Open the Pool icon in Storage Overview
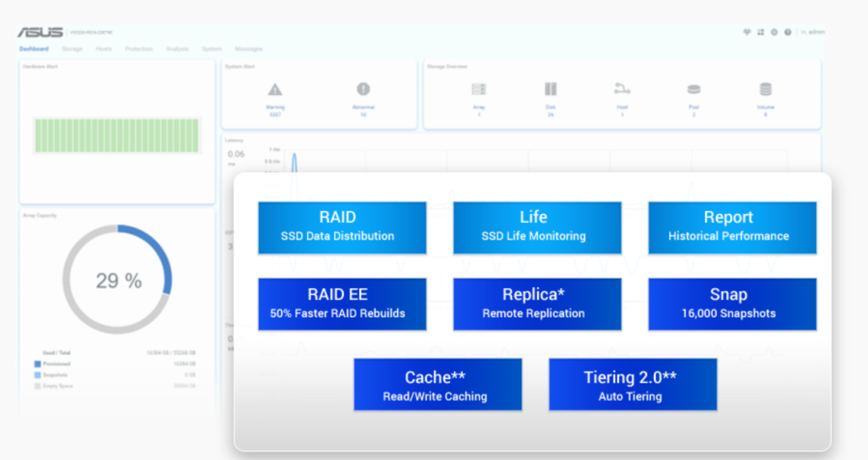The image size is (868, 460). tap(694, 89)
